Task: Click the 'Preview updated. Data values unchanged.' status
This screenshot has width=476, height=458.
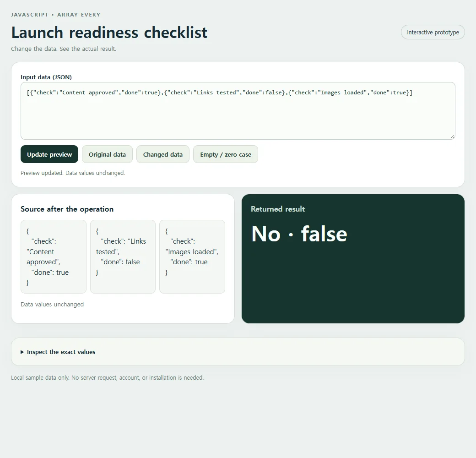Action: (x=73, y=173)
